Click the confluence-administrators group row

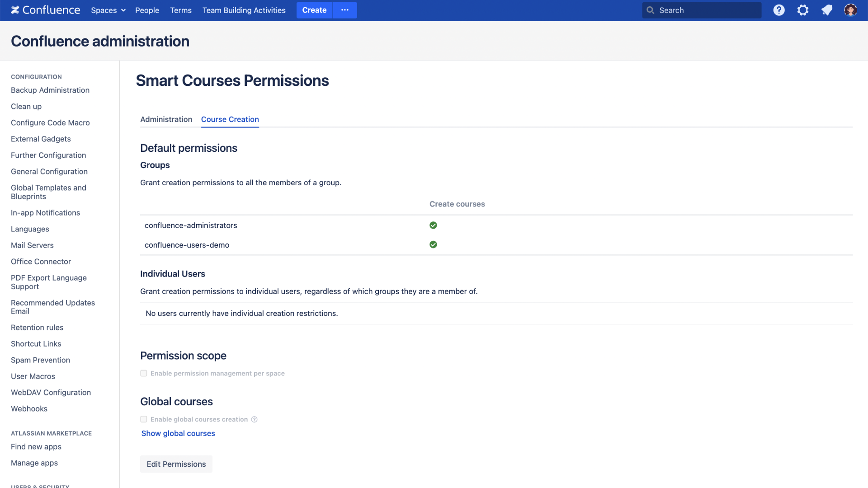pyautogui.click(x=496, y=225)
